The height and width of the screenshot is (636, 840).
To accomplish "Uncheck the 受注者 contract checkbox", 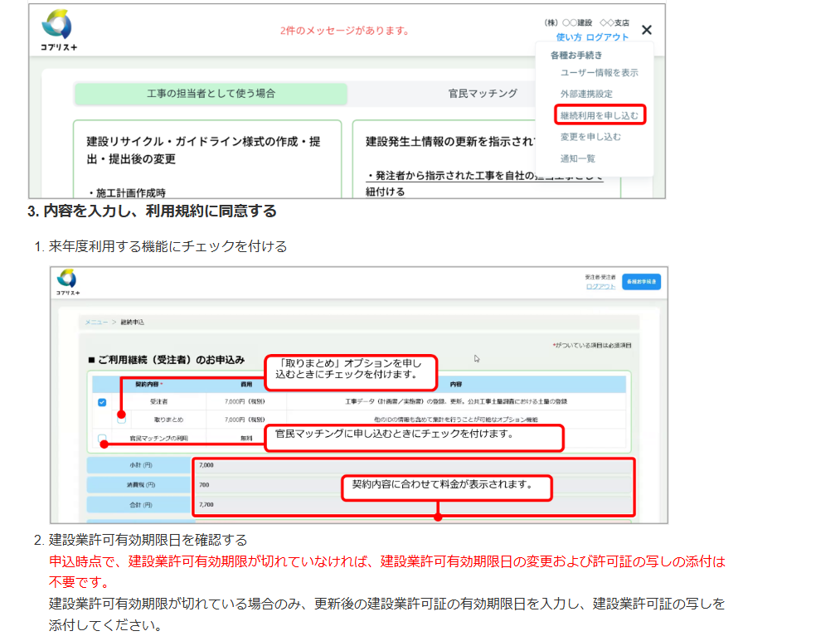I will coord(102,402).
